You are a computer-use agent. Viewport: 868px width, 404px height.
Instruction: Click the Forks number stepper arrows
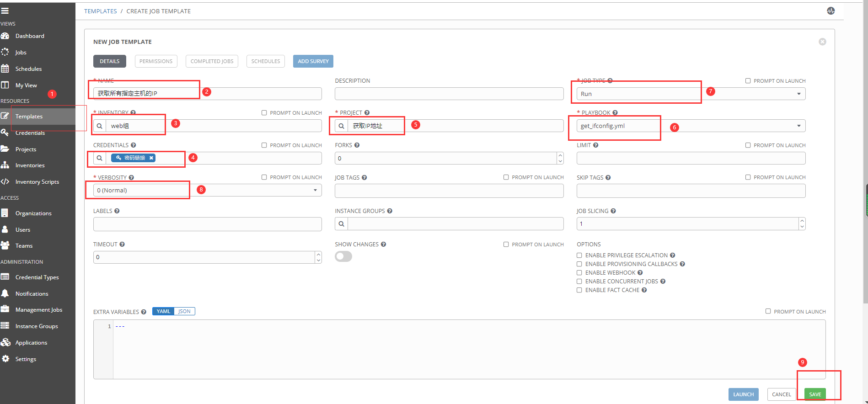pos(560,158)
